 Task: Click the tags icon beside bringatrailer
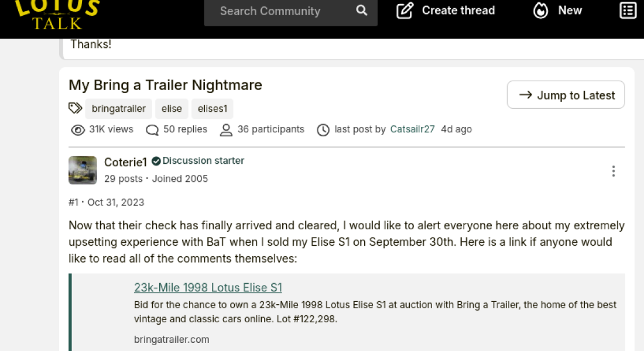tap(75, 108)
